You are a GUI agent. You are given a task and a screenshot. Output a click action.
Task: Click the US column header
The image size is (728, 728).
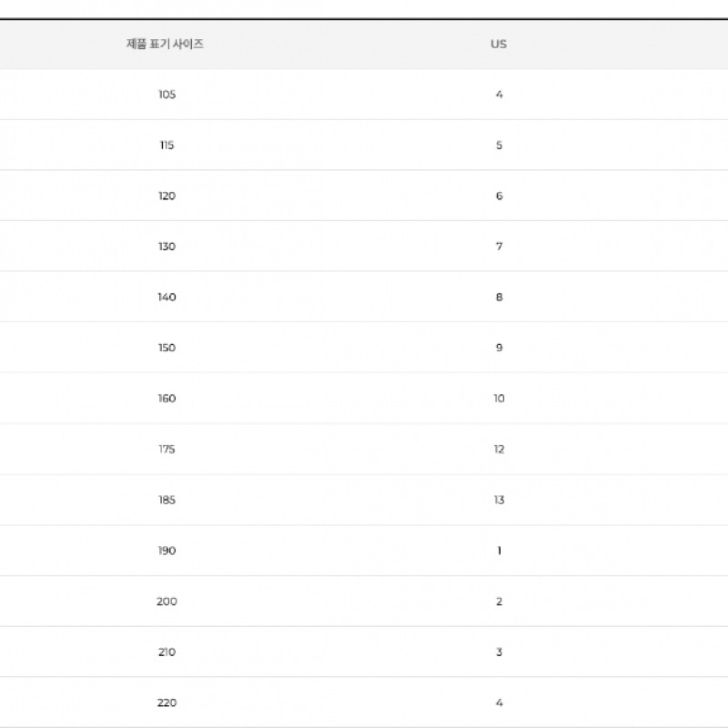pyautogui.click(x=499, y=44)
